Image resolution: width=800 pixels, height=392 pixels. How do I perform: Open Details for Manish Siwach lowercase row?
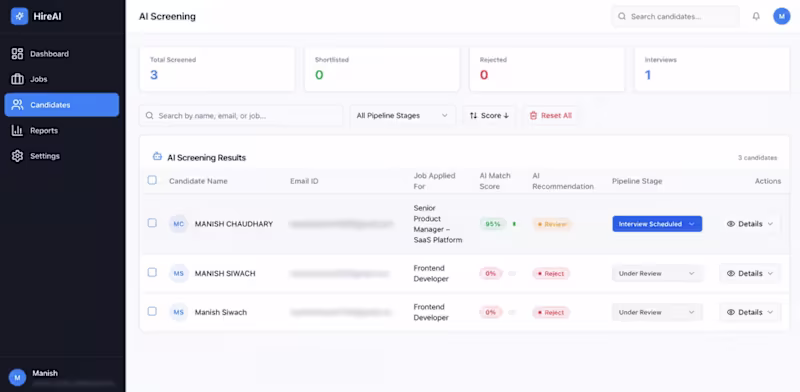point(750,312)
